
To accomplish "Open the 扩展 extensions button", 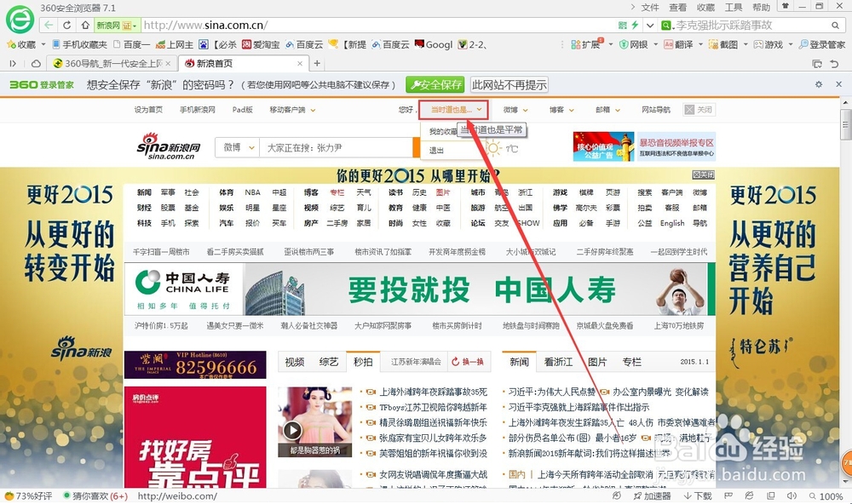I will click(x=586, y=44).
